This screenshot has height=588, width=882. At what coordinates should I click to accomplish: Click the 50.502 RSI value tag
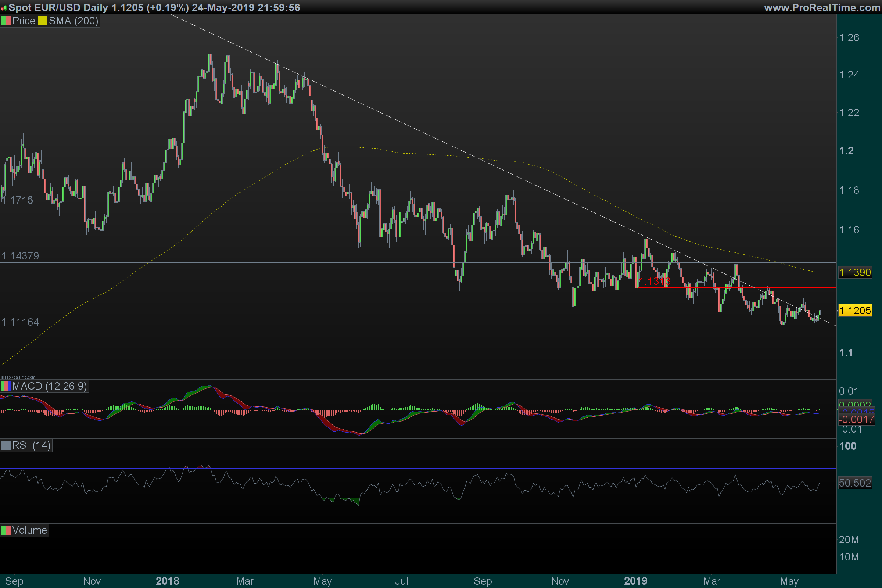[x=855, y=483]
